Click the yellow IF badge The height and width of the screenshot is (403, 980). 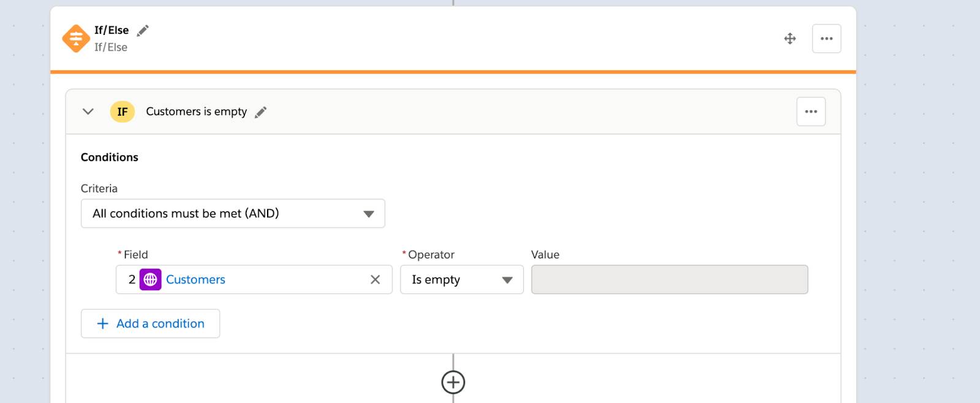click(123, 111)
